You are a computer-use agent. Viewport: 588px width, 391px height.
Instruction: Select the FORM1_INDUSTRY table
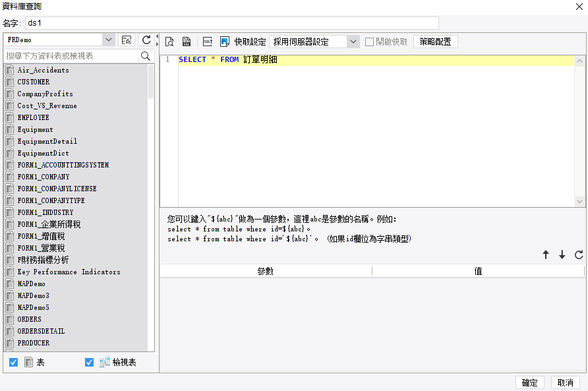(x=45, y=212)
